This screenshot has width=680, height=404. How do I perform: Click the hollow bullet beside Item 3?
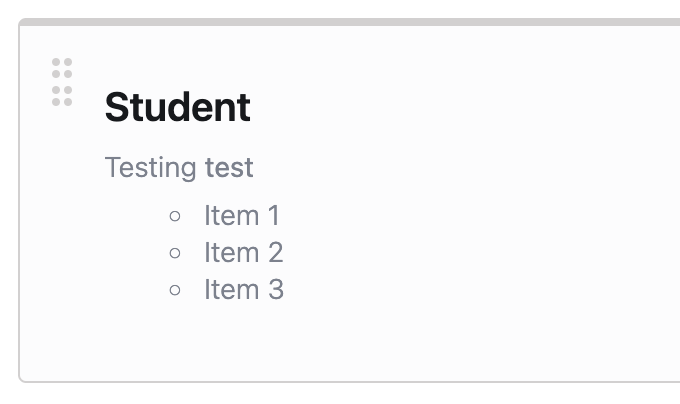coord(176,290)
